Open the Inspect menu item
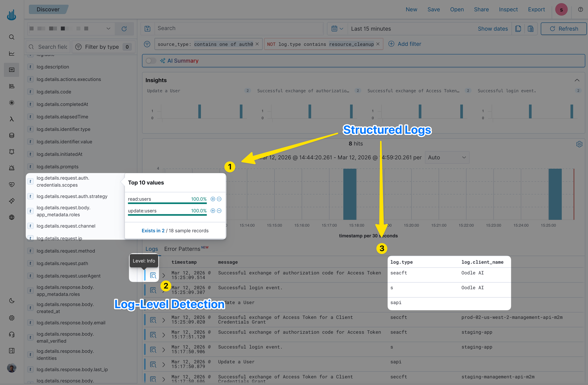Viewport: 588px width, 385px height. pos(508,9)
